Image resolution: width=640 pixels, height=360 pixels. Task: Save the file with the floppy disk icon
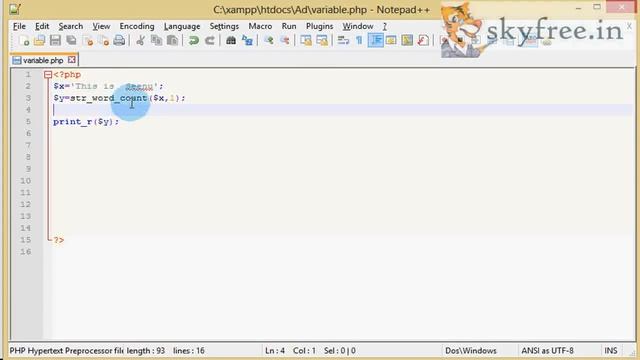click(x=55, y=40)
